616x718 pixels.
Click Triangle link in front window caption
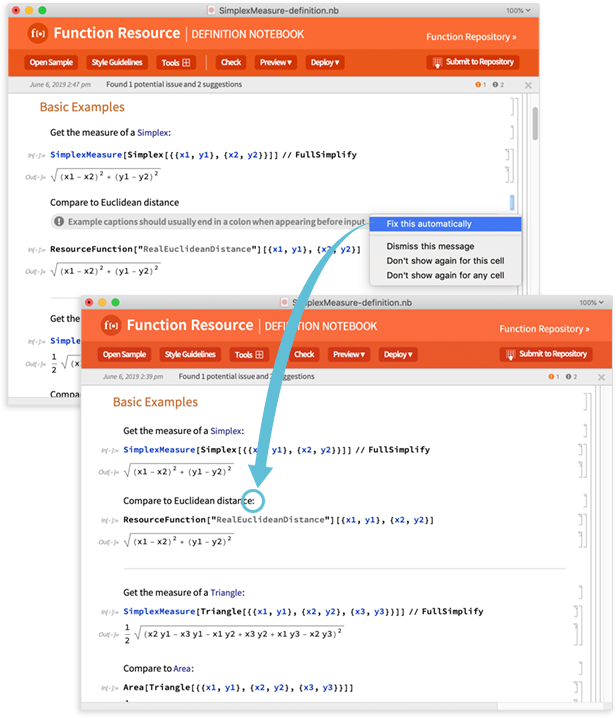[226, 593]
